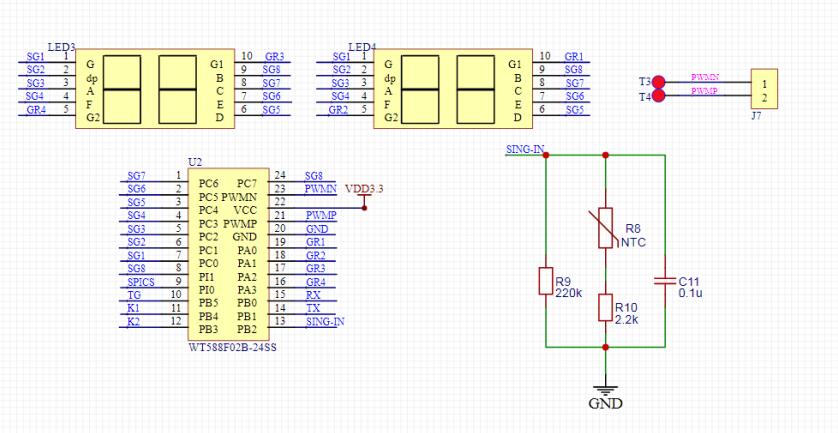Click the VDD3.3 power port symbol
The image size is (838, 433).
pyautogui.click(x=364, y=195)
